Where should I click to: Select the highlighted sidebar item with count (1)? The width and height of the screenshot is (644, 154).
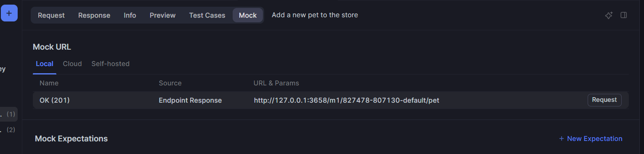point(9,114)
